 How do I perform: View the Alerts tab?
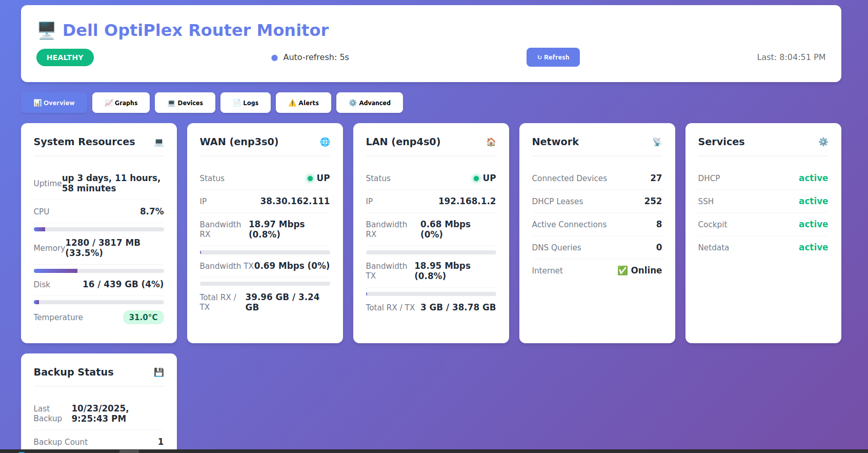(x=304, y=103)
